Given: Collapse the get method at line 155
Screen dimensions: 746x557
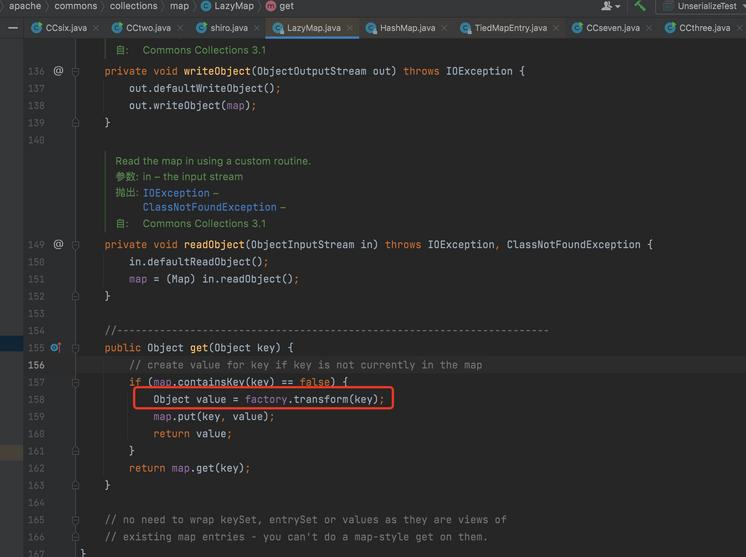Looking at the screenshot, I should [x=75, y=348].
